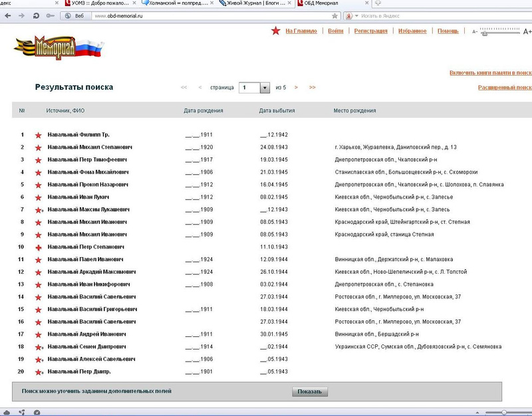
Task: Open the Расширенный поиск link
Action: click(x=505, y=87)
